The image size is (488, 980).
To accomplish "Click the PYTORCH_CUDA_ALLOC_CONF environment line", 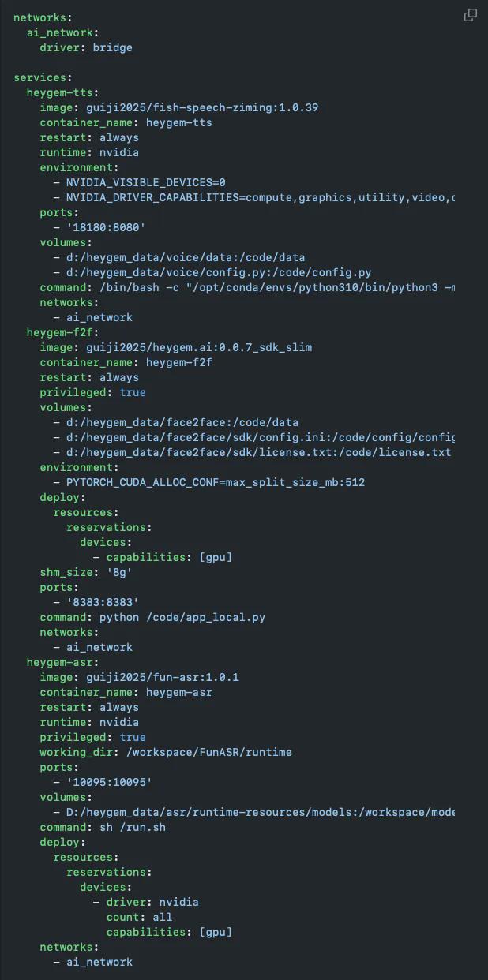I will 208,482.
